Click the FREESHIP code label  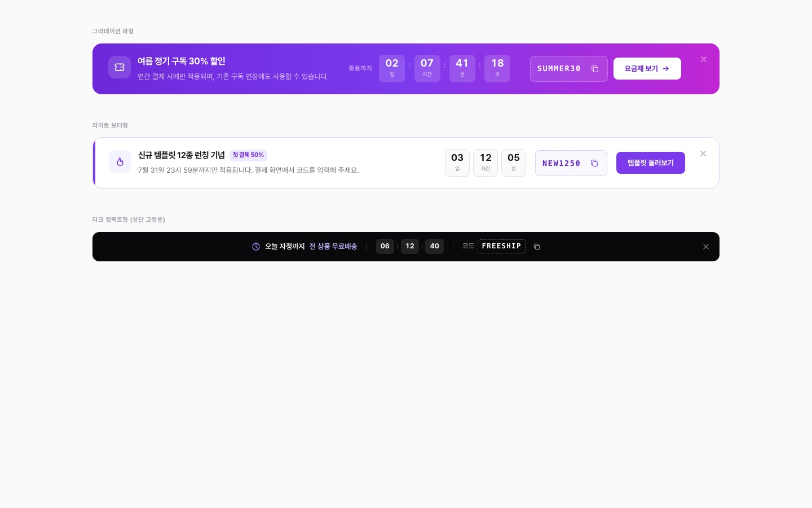501,247
